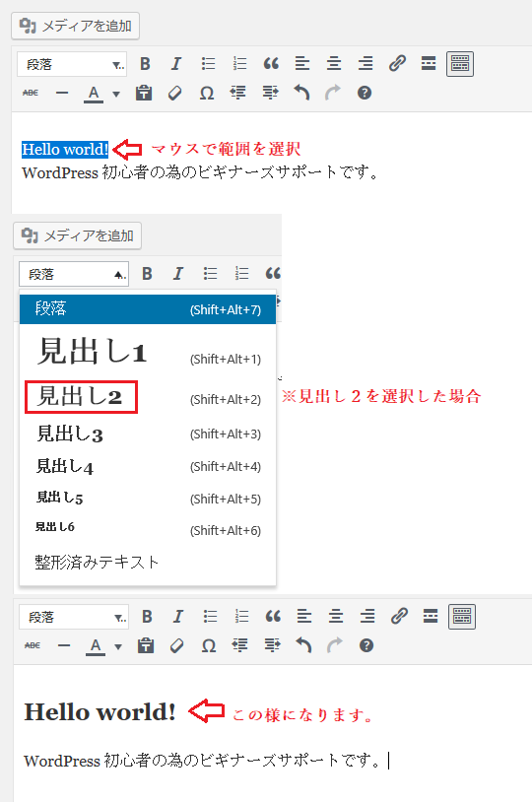This screenshot has width=532, height=802.
Task: Click the heading Hello world! in bottom editor
Action: [100, 711]
